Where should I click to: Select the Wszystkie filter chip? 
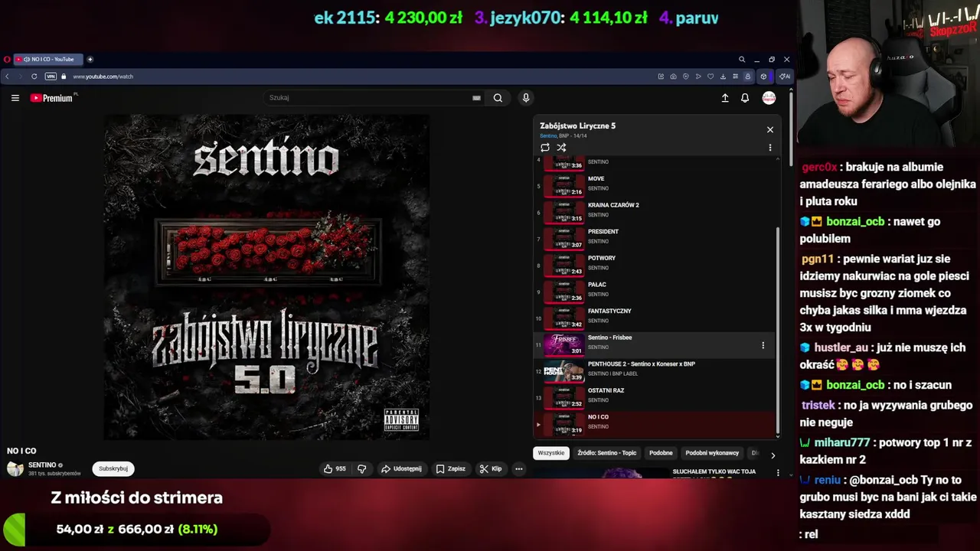(x=551, y=453)
